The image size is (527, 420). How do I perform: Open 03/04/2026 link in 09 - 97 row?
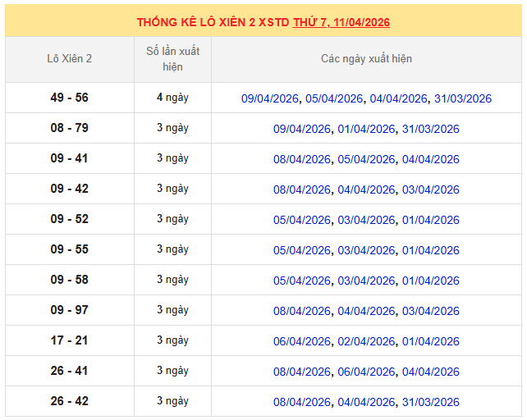pos(431,311)
